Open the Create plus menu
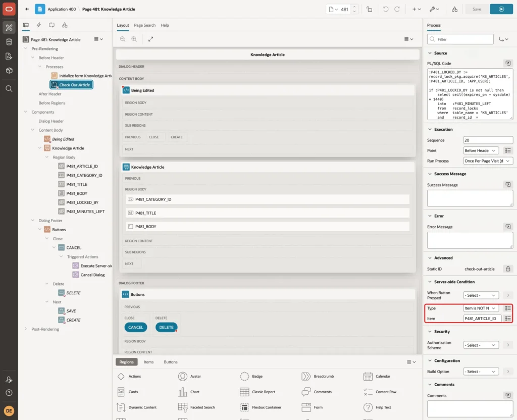The height and width of the screenshot is (420, 517). point(417,9)
